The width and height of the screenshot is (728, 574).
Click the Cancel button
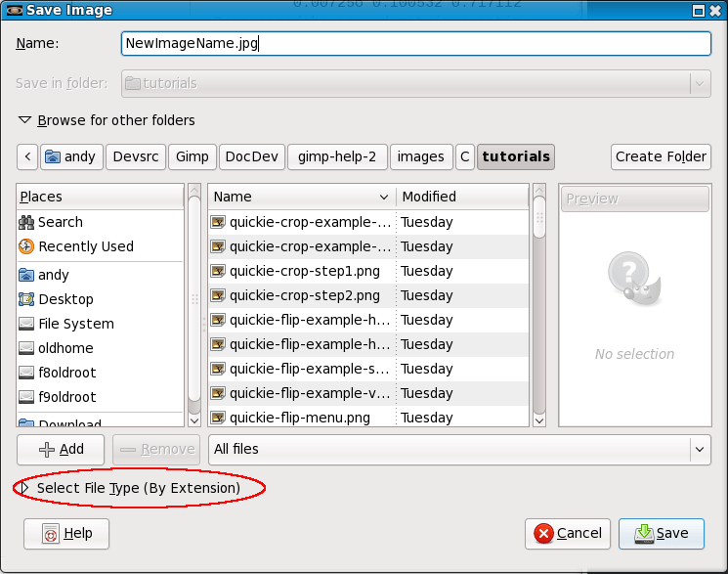point(568,534)
